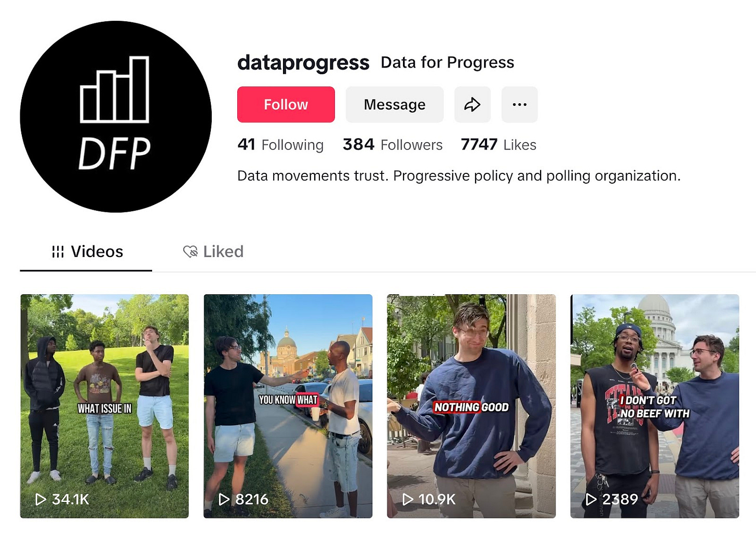756x545 pixels.
Task: Click play icon on 8216 video
Action: point(224,499)
